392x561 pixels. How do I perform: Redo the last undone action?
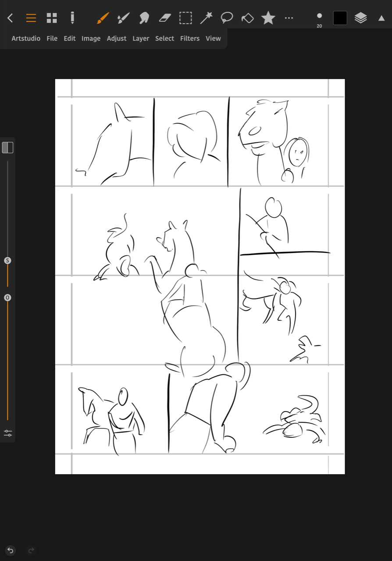[x=31, y=550]
